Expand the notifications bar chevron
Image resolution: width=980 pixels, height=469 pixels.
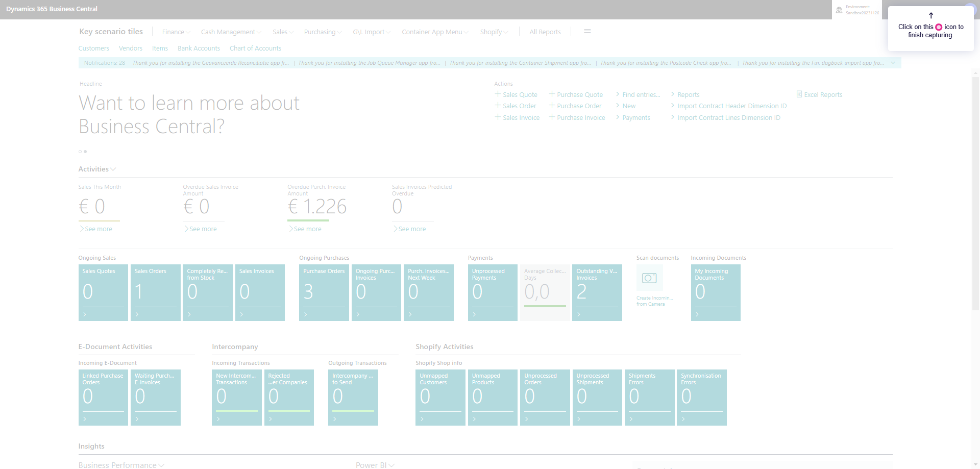click(893, 63)
